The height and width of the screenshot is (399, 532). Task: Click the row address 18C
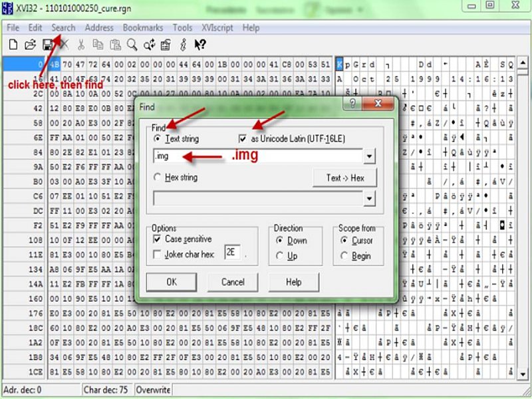35,328
